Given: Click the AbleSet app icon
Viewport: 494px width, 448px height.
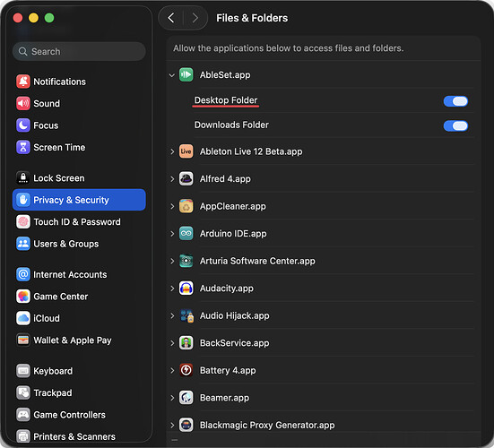Looking at the screenshot, I should (x=186, y=75).
